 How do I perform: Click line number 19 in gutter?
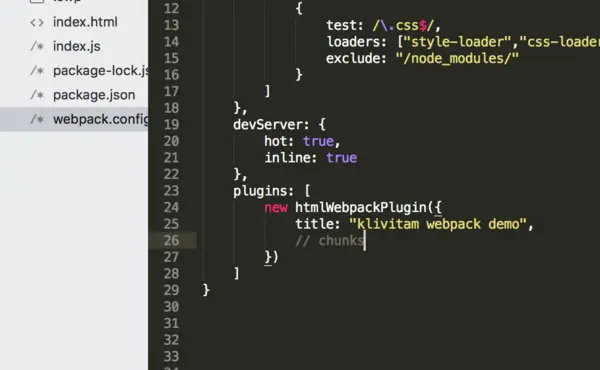(171, 124)
